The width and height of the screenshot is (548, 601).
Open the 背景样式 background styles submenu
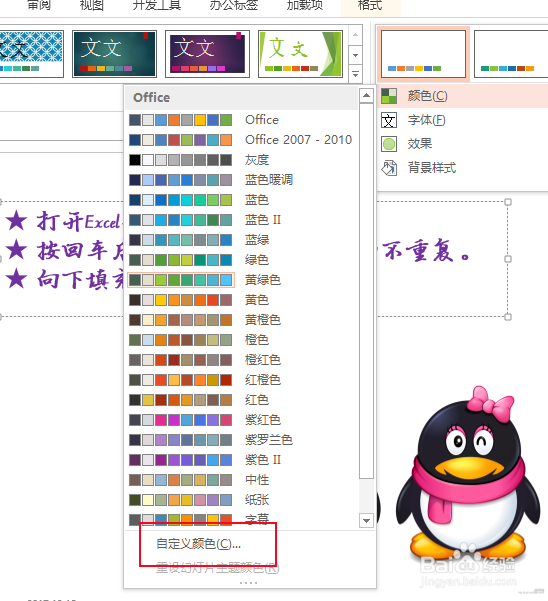(x=463, y=168)
